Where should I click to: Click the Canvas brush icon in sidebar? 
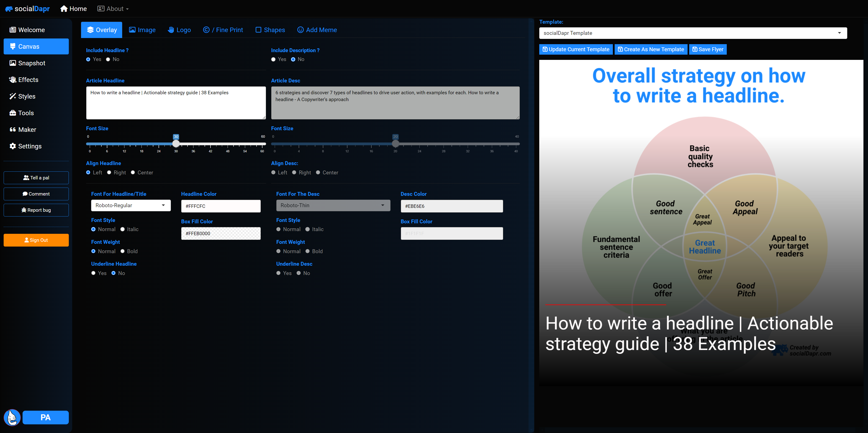click(13, 46)
